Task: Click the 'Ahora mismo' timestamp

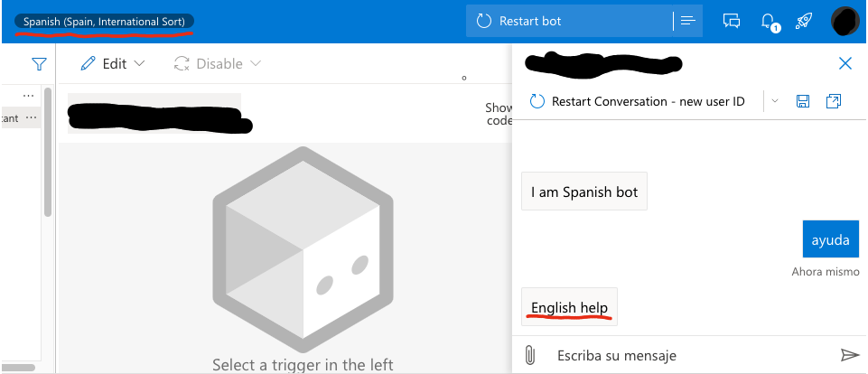Action: tap(825, 272)
